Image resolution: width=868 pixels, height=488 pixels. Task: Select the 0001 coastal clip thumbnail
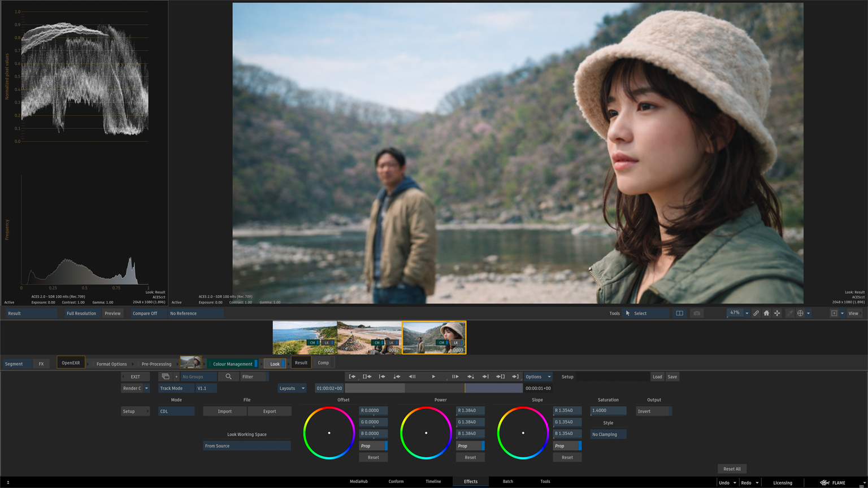pyautogui.click(x=305, y=337)
